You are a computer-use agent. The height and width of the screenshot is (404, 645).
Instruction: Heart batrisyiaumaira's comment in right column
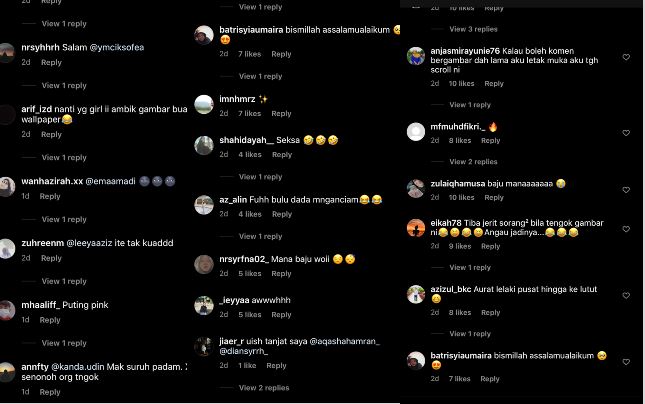626,362
